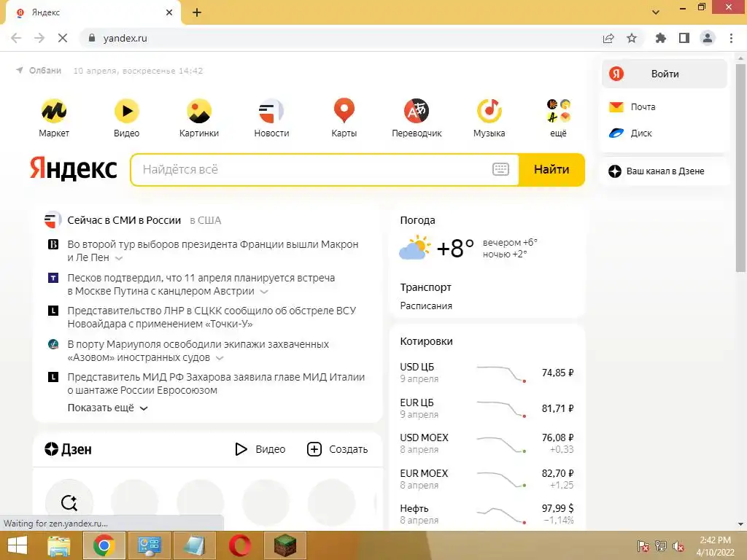Switch news to в США tab

(x=205, y=220)
